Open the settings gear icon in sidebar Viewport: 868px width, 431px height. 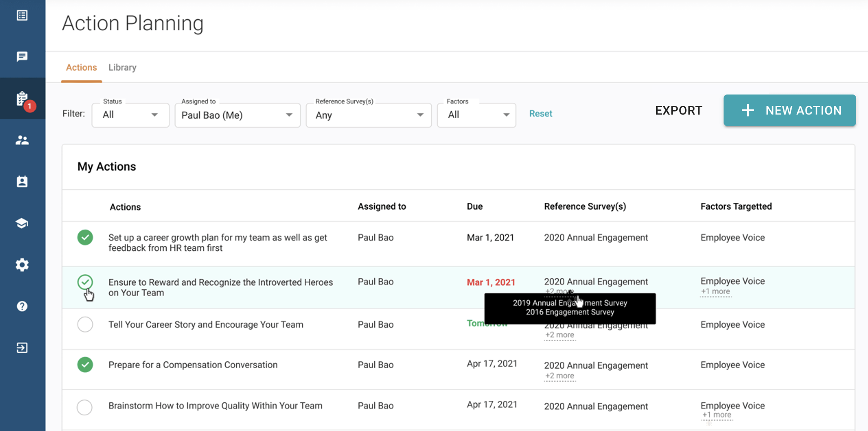click(x=22, y=265)
